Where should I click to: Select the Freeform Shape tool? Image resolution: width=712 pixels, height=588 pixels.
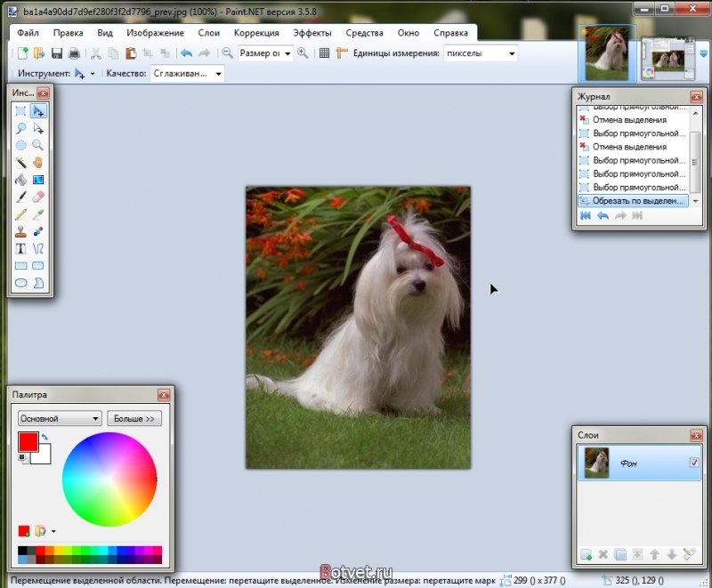click(x=38, y=283)
